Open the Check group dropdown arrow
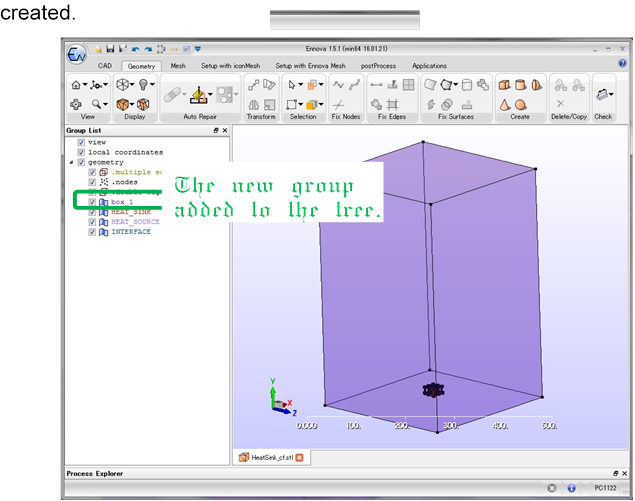Image resolution: width=635 pixels, height=501 pixels. point(611,96)
